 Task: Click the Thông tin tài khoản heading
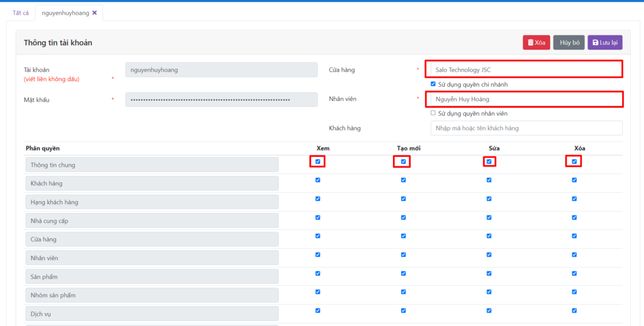click(x=58, y=43)
